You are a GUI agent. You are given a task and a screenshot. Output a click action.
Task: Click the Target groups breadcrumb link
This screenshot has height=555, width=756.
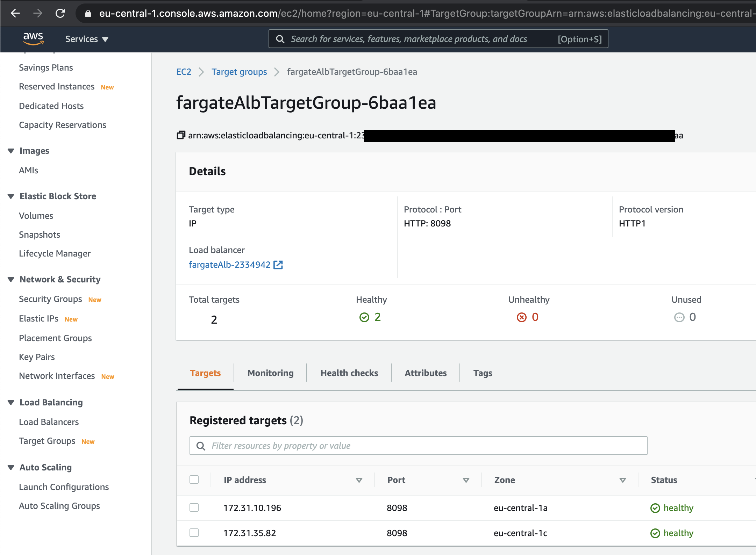coord(239,72)
